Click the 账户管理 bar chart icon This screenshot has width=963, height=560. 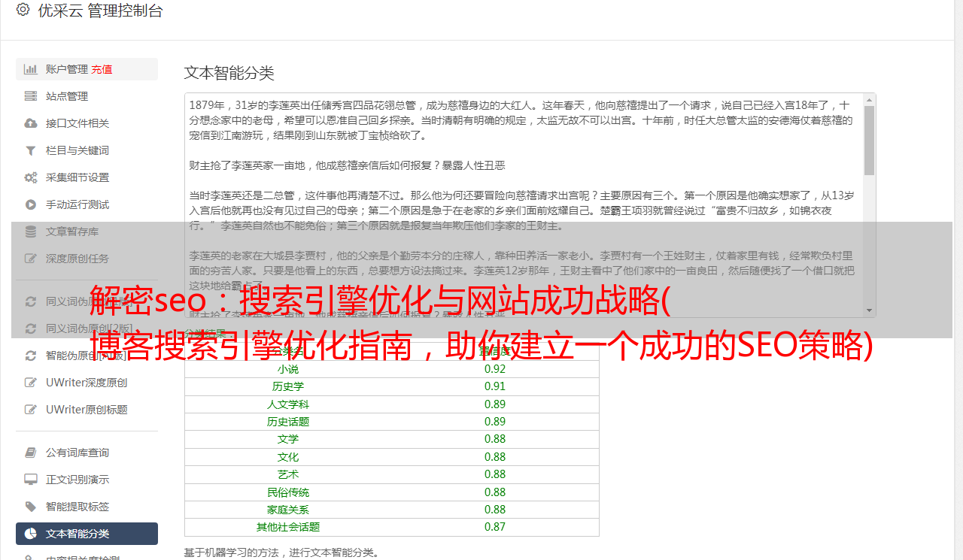[31, 69]
